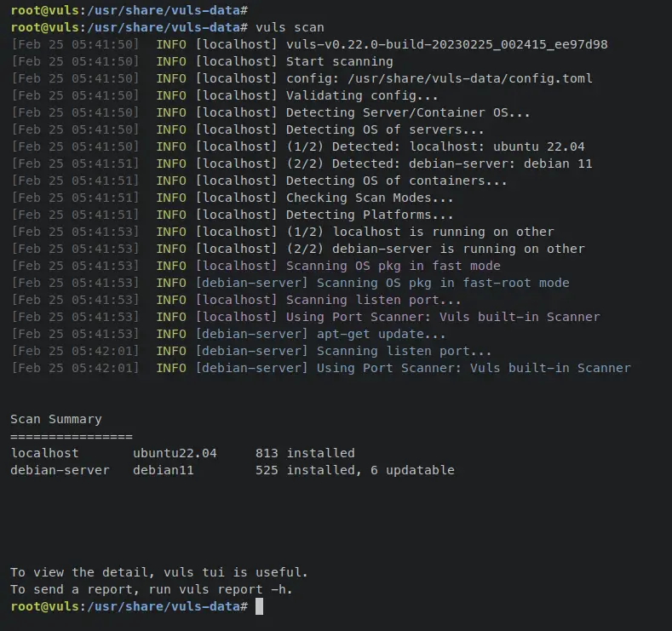Click 'debian-server' in the scan summary
This screenshot has height=631, width=672.
(60, 470)
